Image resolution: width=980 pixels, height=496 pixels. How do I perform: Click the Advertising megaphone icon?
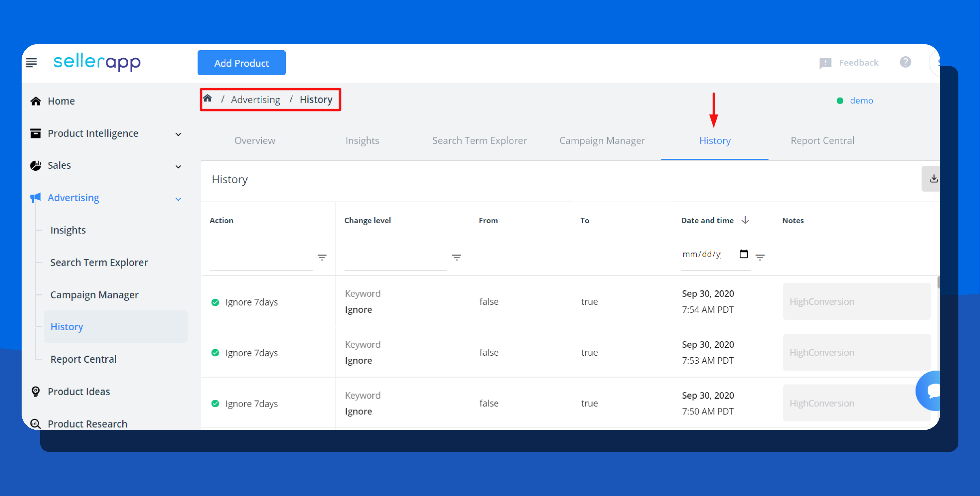coord(35,198)
